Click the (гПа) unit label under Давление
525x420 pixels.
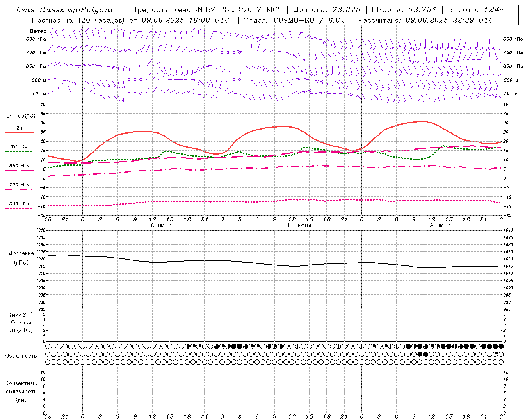click(21, 262)
